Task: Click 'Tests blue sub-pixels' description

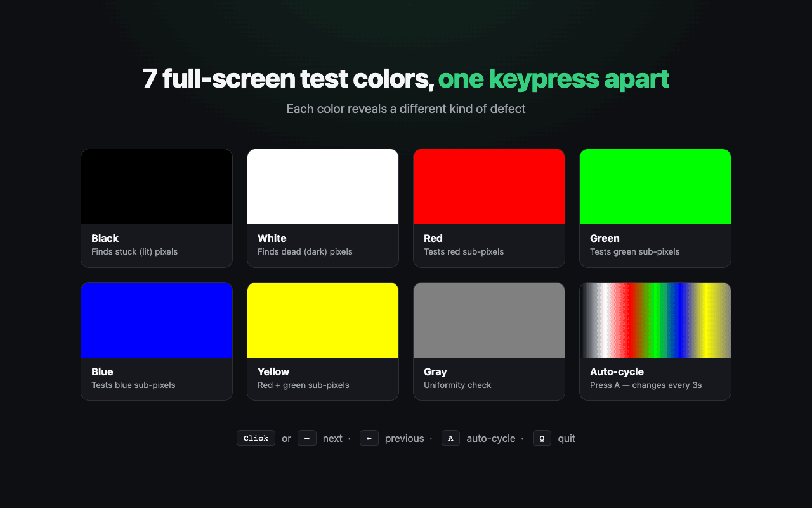Action: pyautogui.click(x=133, y=385)
